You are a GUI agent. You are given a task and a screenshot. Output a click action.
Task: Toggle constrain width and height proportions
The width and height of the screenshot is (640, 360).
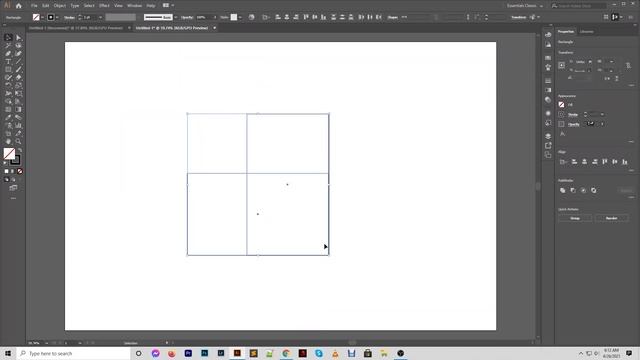628,66
